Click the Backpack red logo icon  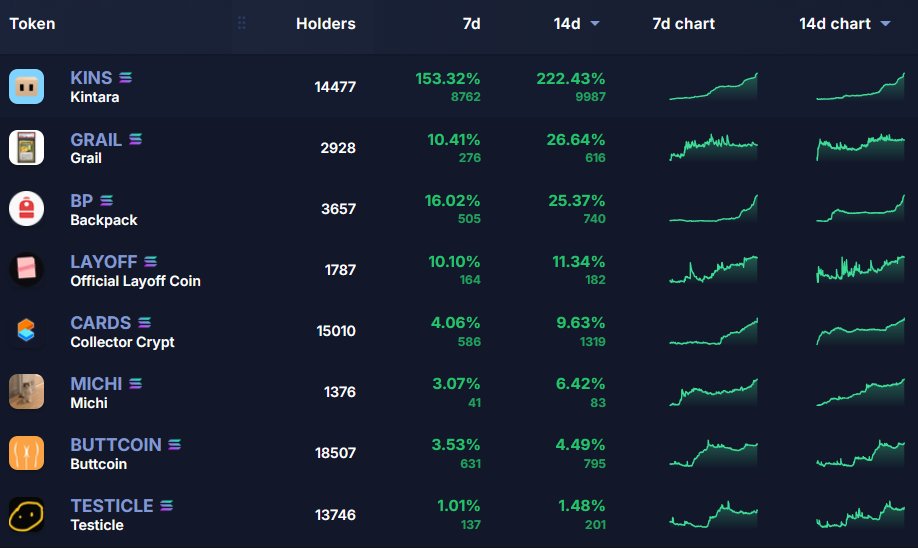[x=26, y=208]
